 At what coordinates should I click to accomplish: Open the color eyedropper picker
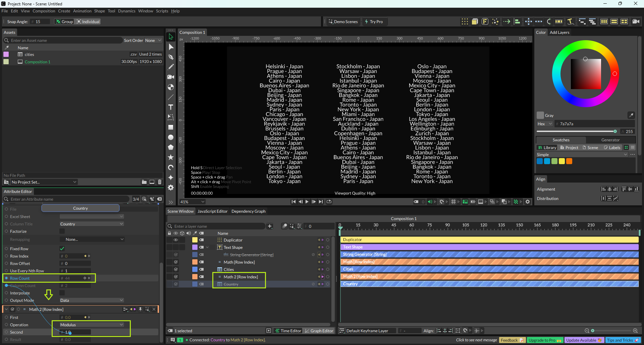(x=631, y=115)
